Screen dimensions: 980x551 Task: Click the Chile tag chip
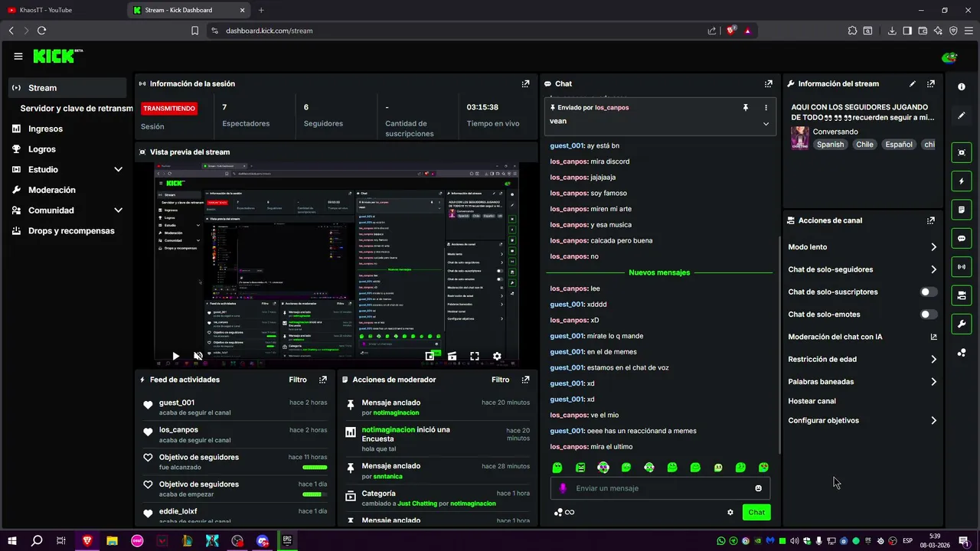tap(864, 145)
